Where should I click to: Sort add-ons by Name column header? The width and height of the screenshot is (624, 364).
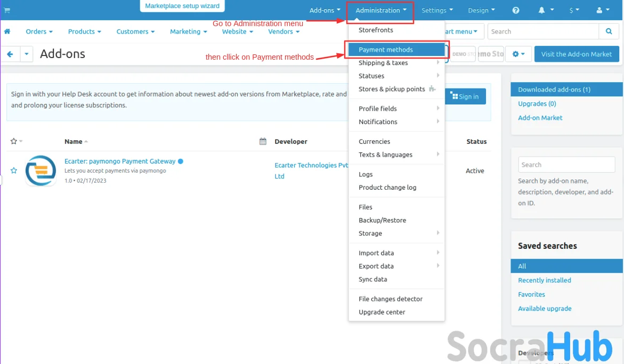pyautogui.click(x=74, y=141)
